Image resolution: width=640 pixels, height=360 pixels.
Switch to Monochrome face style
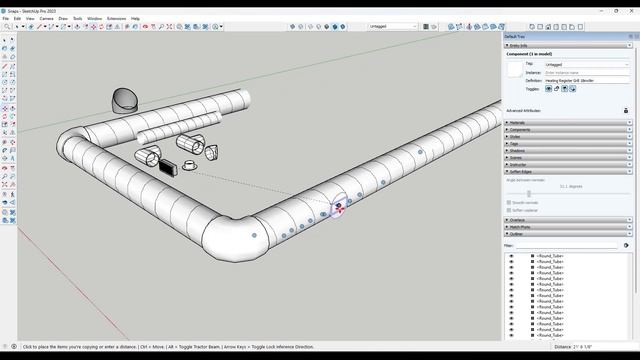(x=343, y=27)
